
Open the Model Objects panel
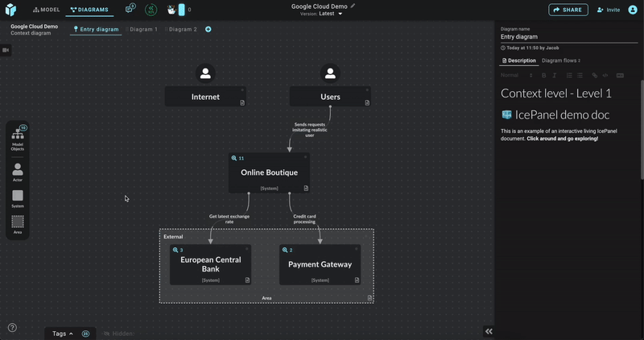(17, 139)
